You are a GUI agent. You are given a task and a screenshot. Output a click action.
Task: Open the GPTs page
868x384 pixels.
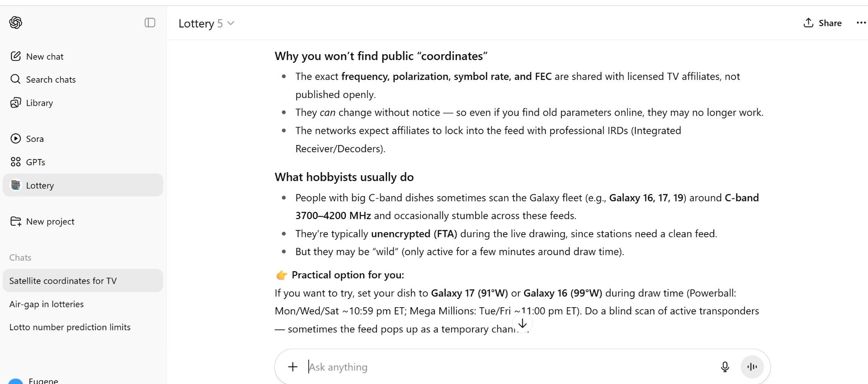coord(83,162)
